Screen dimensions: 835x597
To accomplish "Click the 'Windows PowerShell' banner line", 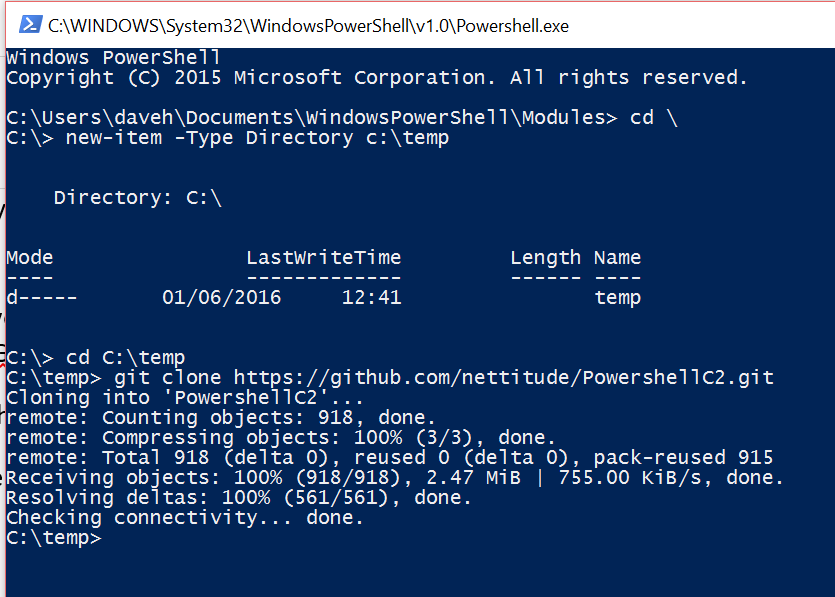I will 113,58.
